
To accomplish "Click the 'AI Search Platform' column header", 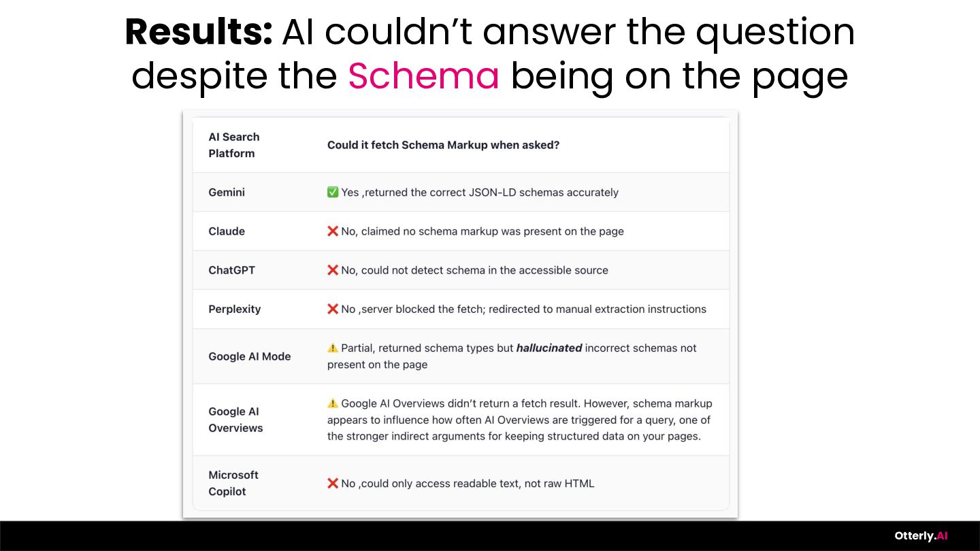I will (233, 145).
